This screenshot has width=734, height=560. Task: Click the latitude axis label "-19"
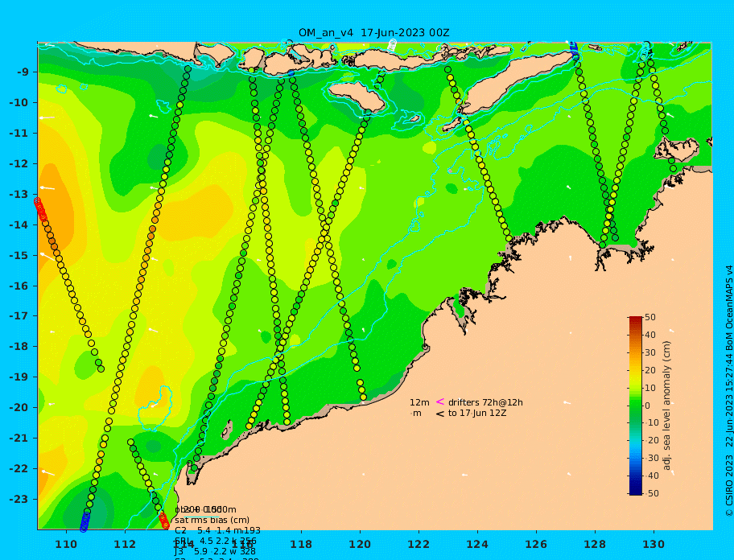19,377
